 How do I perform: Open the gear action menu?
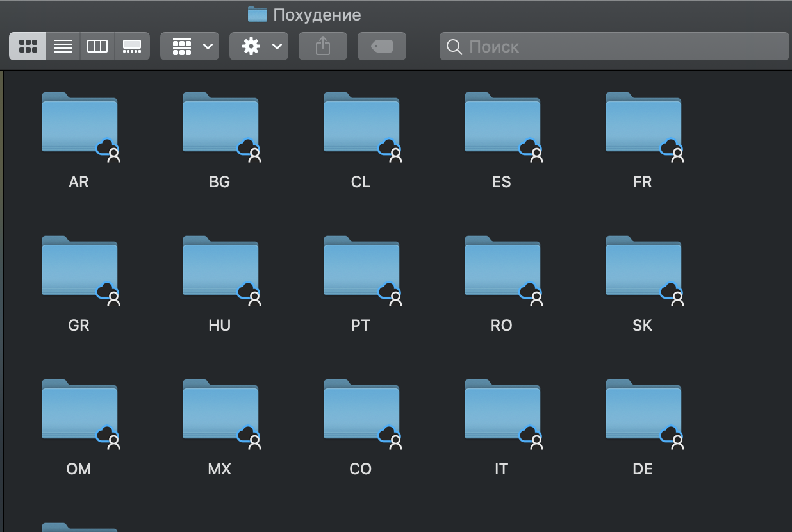tap(259, 46)
